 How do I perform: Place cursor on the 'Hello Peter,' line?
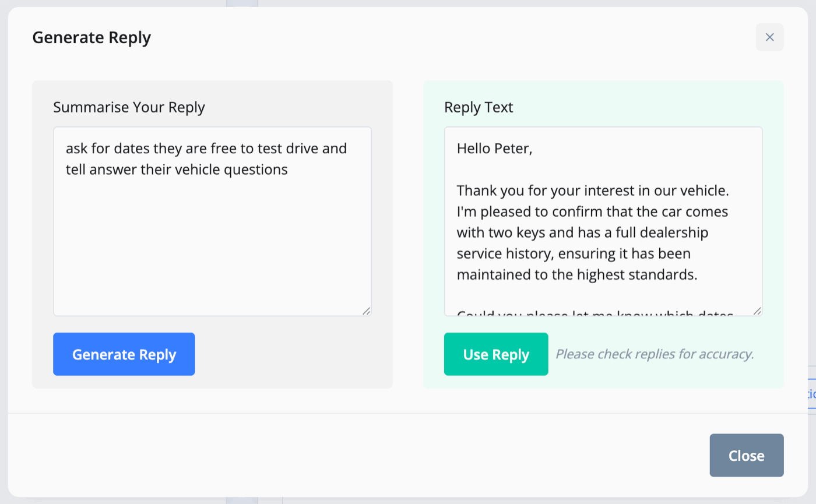coord(494,149)
